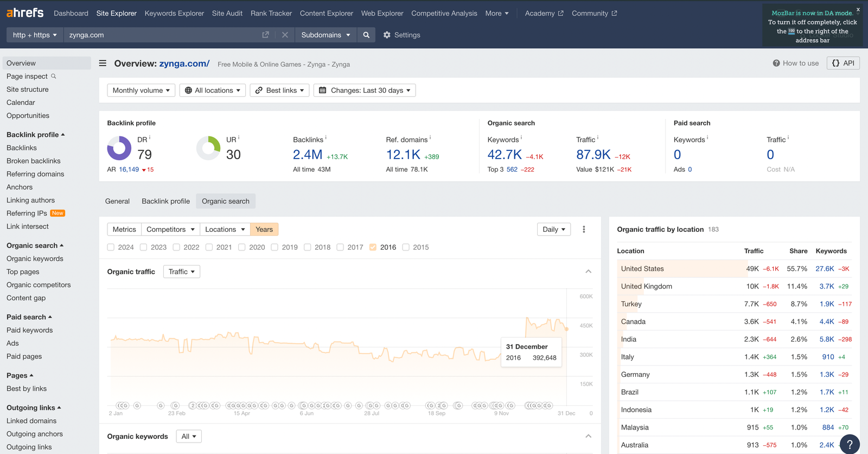Click UR info icon
868x454 pixels.
coord(239,137)
